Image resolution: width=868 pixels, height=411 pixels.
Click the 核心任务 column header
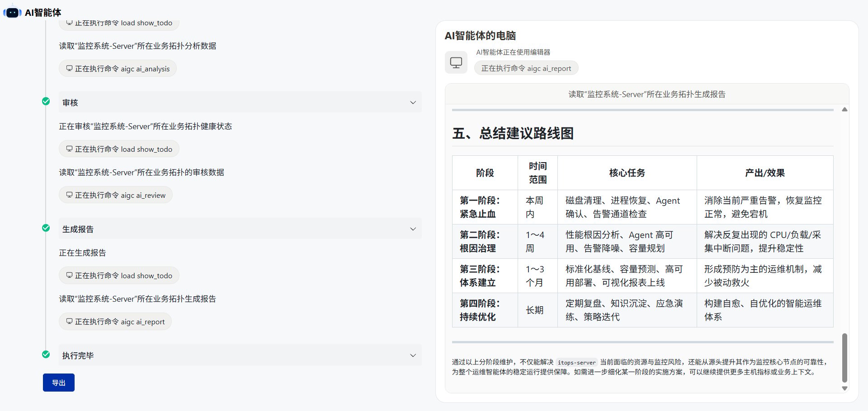[627, 173]
